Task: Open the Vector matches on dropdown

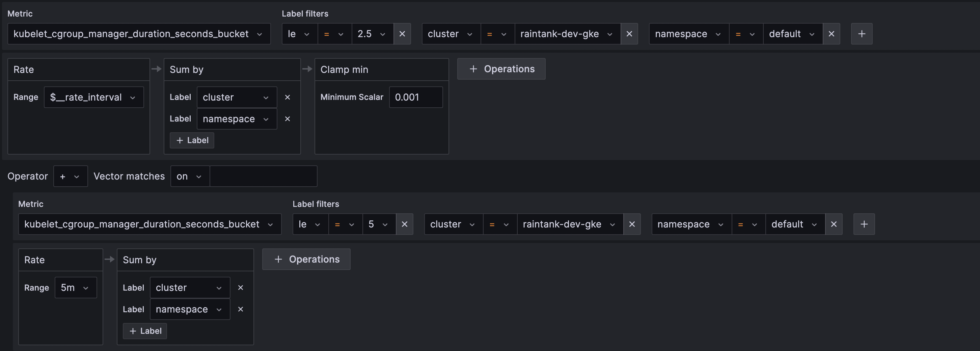Action: pos(189,176)
